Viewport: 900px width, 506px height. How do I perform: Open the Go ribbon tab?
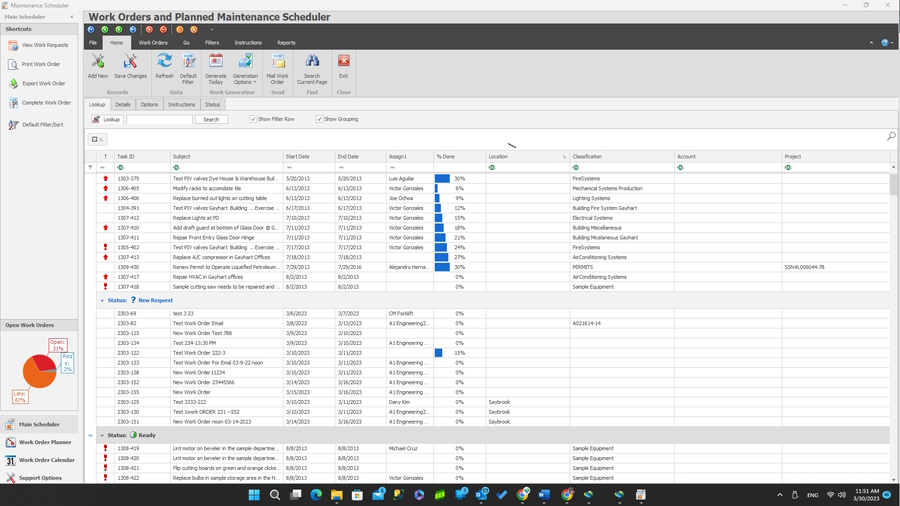coord(186,42)
